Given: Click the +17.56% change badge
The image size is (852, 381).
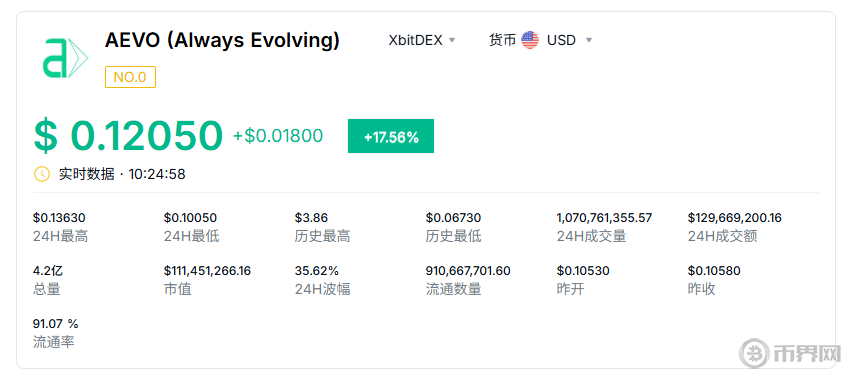Looking at the screenshot, I should click(391, 136).
